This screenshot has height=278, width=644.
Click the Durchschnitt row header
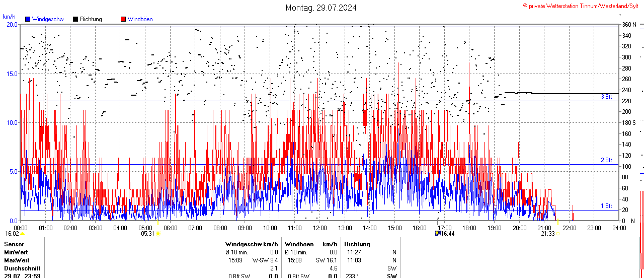pos(22,268)
